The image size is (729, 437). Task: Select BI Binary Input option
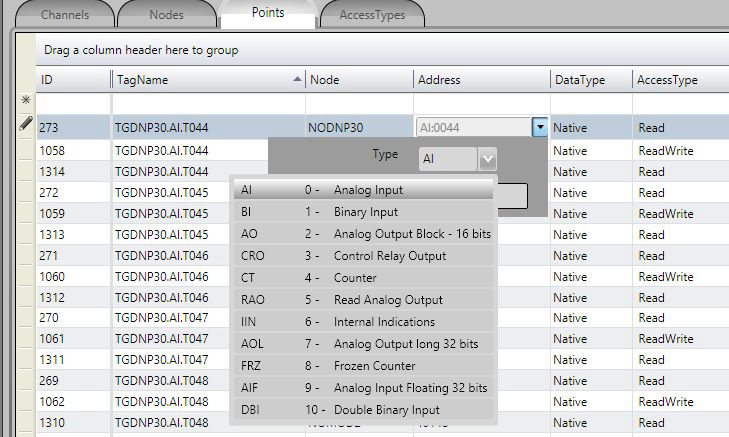point(362,212)
